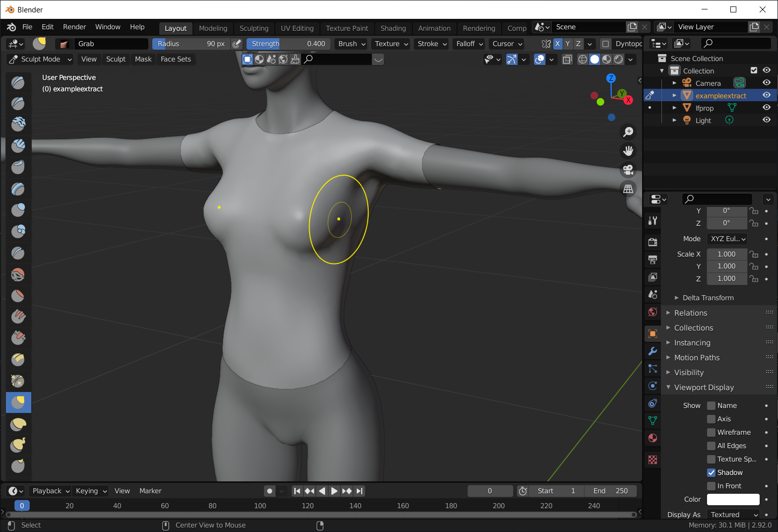Viewport: 778px width, 532px height.
Task: Toggle camera view icon in viewport
Action: point(628,170)
